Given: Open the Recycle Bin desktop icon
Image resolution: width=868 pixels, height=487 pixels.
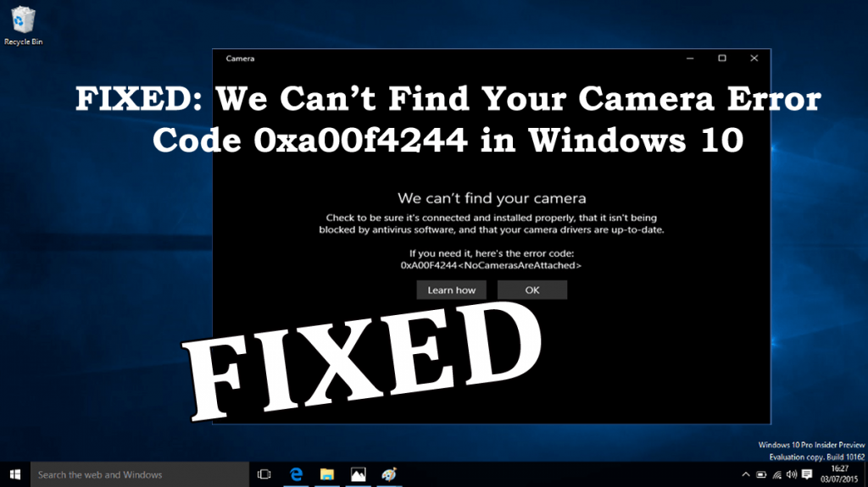Looking at the screenshot, I should [23, 25].
